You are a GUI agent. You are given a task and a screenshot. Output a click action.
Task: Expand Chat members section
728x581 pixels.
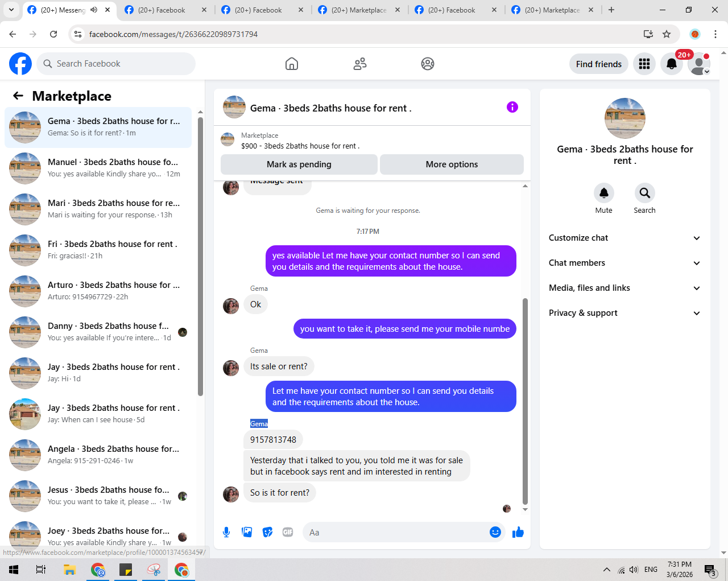pos(624,263)
